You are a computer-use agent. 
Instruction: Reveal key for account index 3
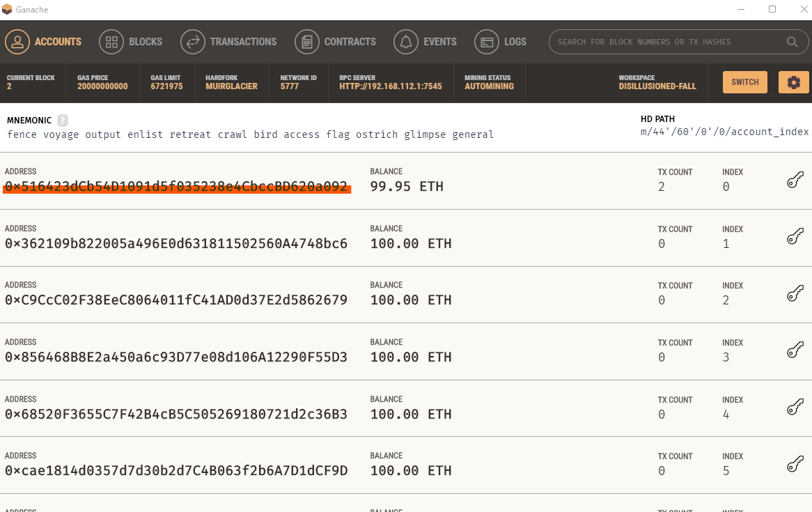click(795, 352)
